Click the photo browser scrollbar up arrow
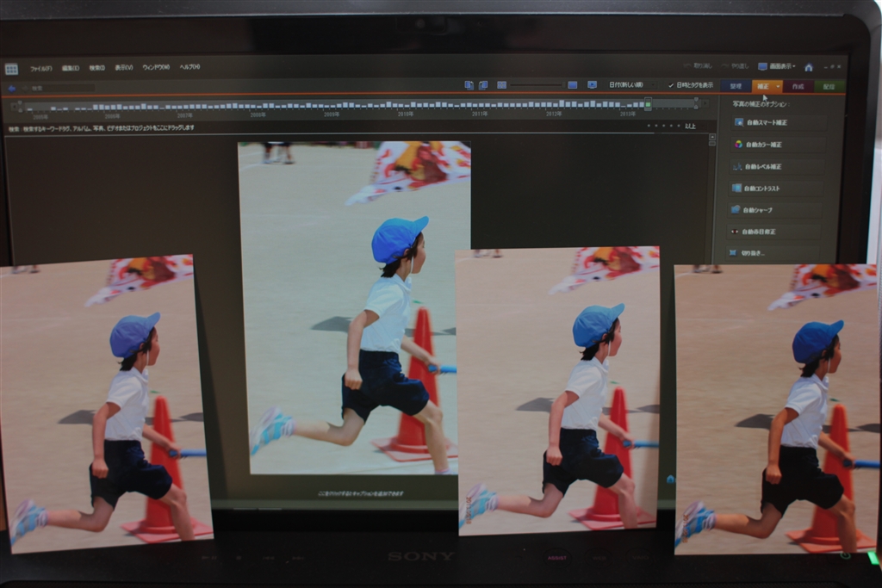Screen dimensions: 882x588 pyautogui.click(x=712, y=137)
